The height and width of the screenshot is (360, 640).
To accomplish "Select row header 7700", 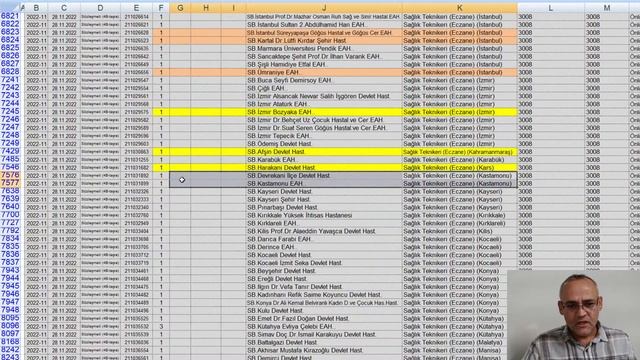I will 10,215.
